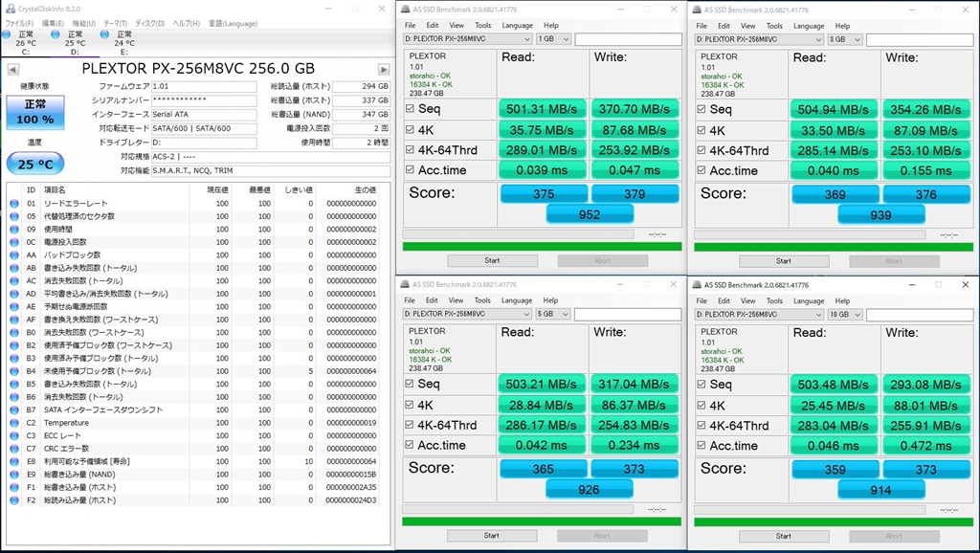Uncheck 4K test in the 1 GB benchmark window

point(410,130)
